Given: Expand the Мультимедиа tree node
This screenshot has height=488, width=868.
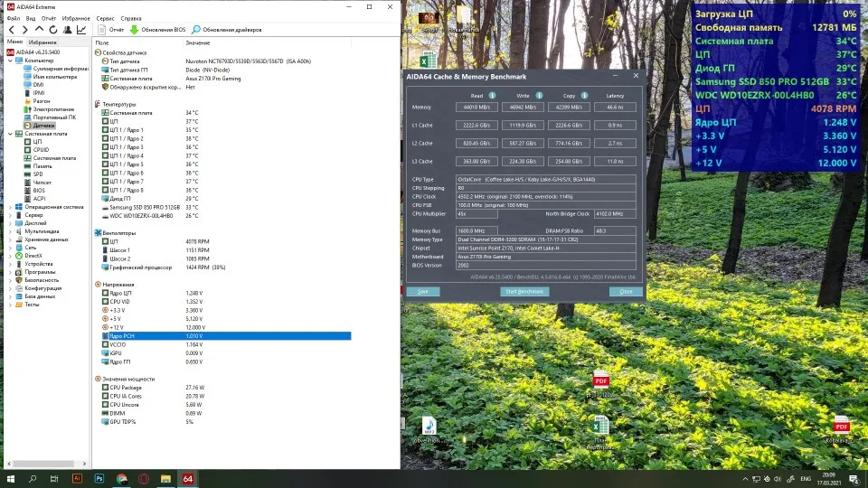Looking at the screenshot, I should 10,231.
